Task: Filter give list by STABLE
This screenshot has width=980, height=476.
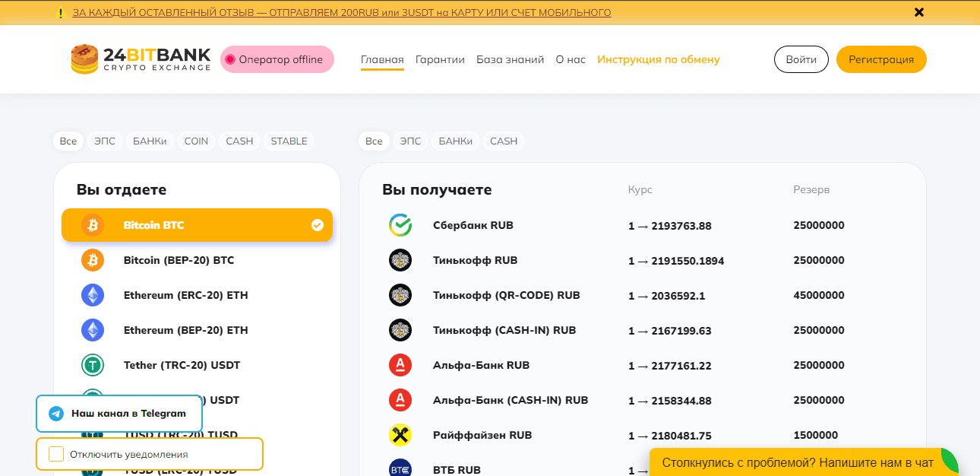Action: click(x=289, y=141)
